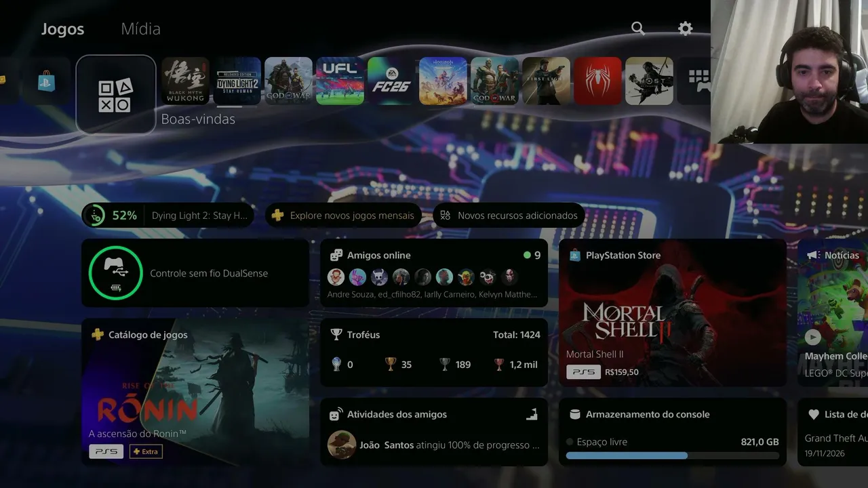The image size is (868, 488).
Task: Open the Catálogo de jogos card title
Action: point(148,335)
